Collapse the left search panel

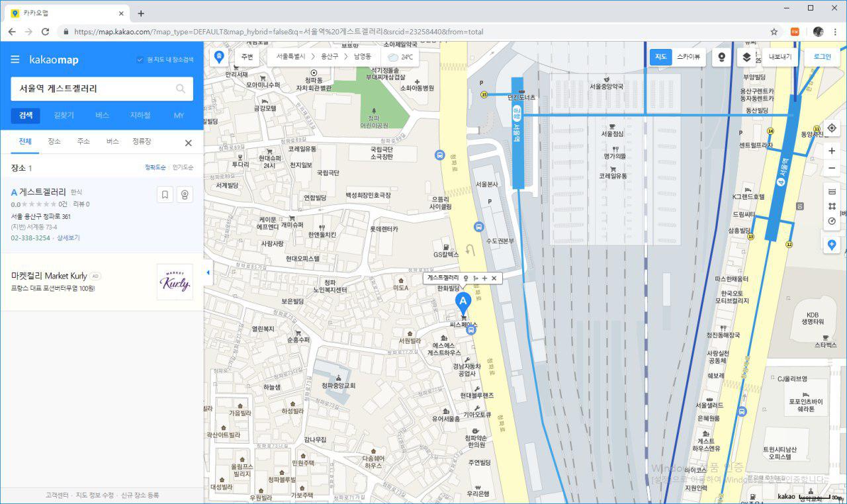click(x=208, y=273)
